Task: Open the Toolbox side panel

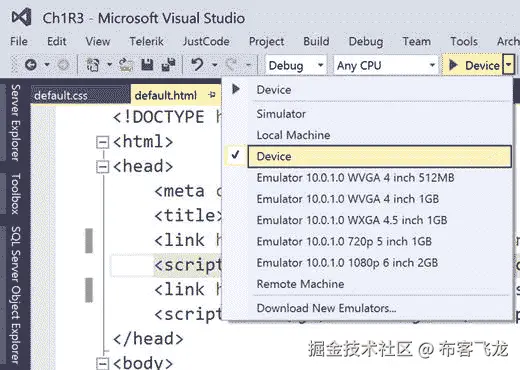Action: coord(15,194)
